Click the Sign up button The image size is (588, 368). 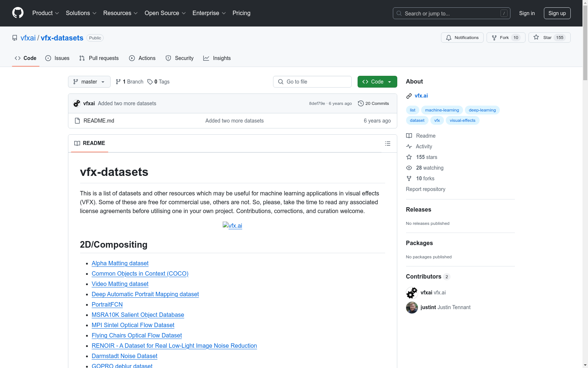[557, 13]
